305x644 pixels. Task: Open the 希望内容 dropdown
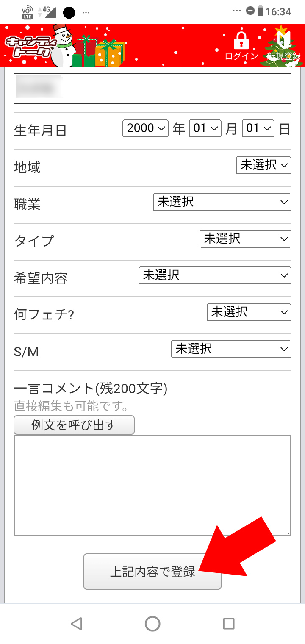point(215,275)
